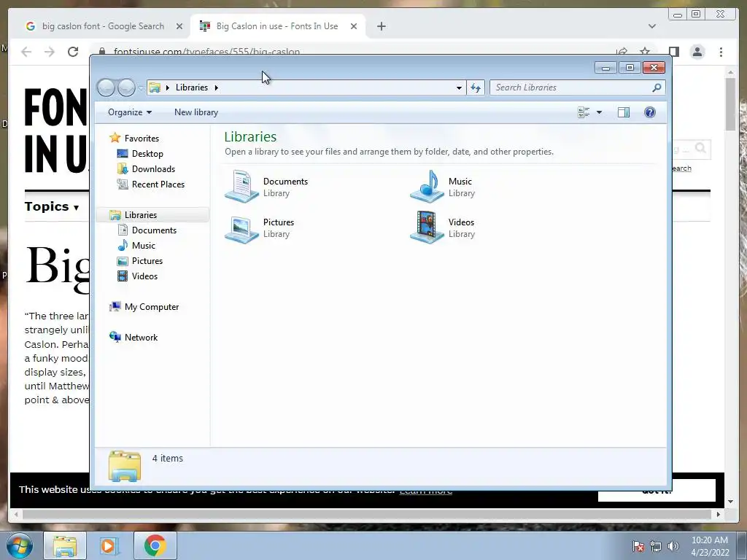The width and height of the screenshot is (747, 560).
Task: Click the New library button
Action: coord(196,112)
